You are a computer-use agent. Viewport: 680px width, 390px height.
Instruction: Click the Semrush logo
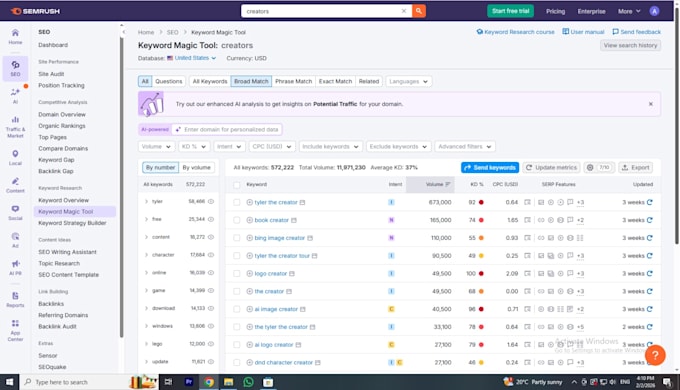(x=36, y=11)
